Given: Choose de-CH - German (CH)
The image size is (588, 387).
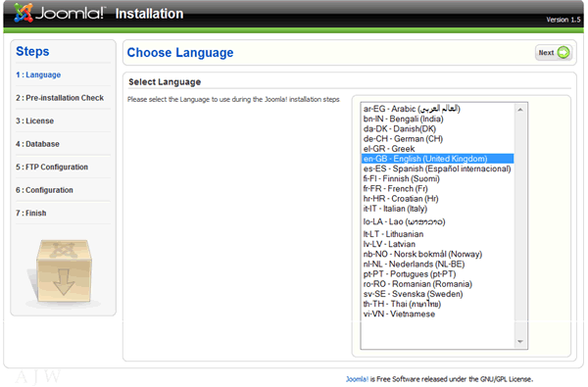Looking at the screenshot, I should pyautogui.click(x=438, y=139).
